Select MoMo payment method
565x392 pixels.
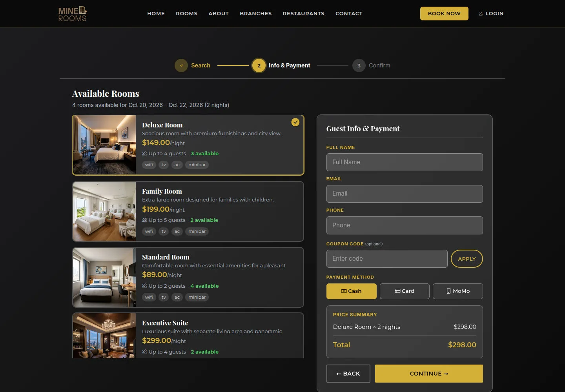tap(458, 291)
